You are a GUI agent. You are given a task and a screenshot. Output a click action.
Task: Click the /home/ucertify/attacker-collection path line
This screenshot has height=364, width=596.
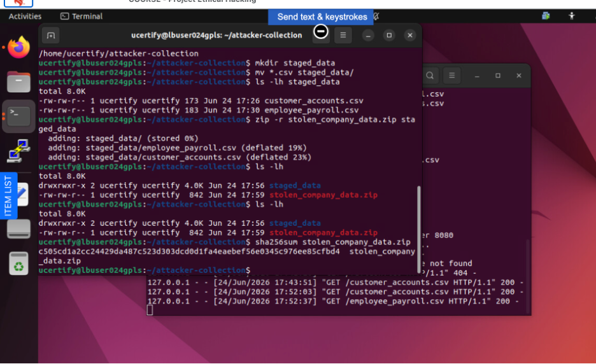(x=118, y=53)
